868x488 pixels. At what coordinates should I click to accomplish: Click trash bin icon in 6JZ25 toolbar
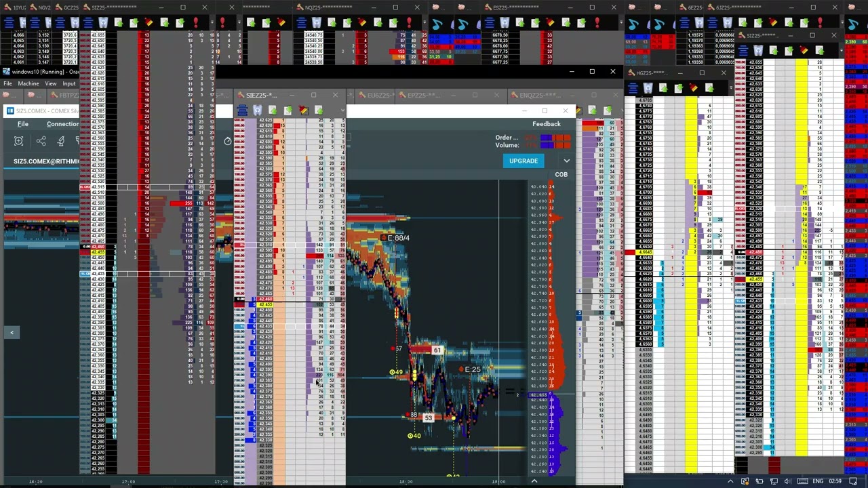tap(727, 22)
